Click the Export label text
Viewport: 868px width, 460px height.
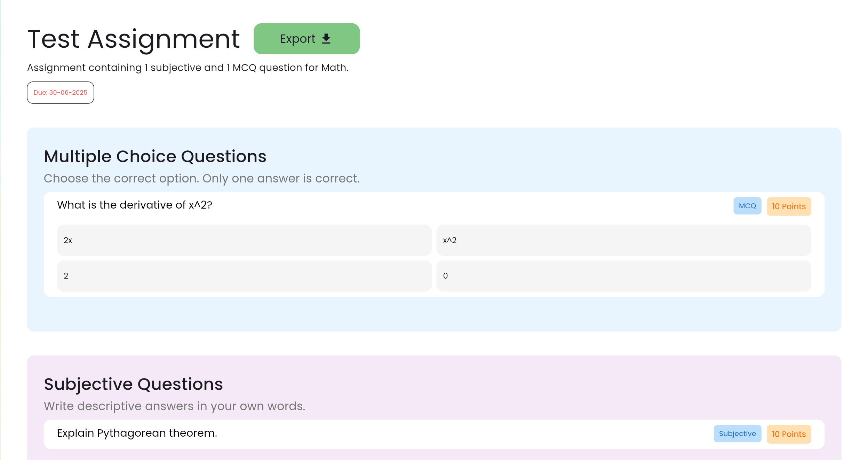click(297, 39)
